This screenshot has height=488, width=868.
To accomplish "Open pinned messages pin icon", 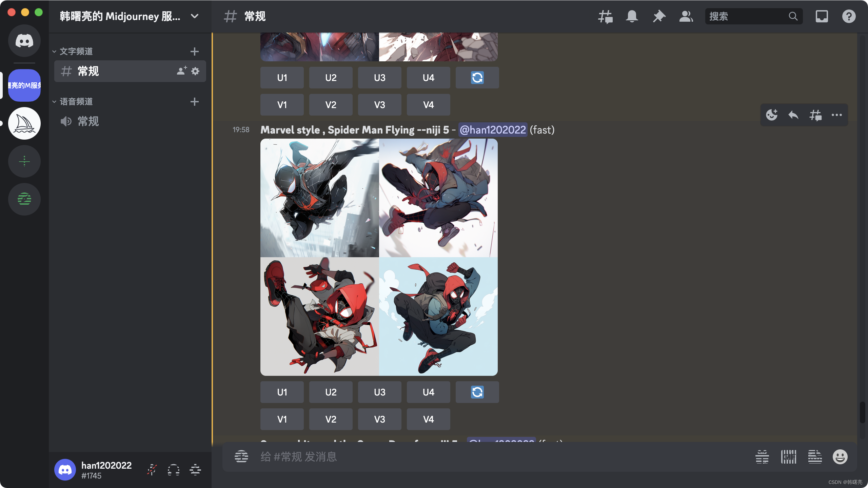I will [x=659, y=16].
